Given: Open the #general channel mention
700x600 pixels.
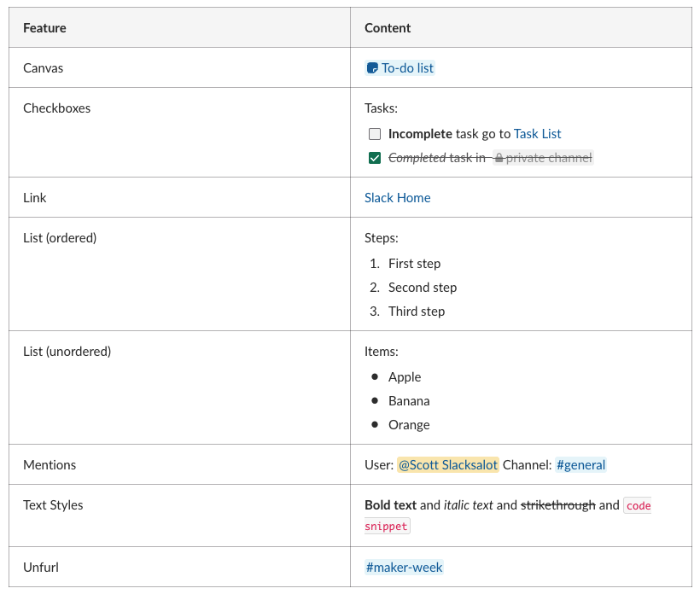Looking at the screenshot, I should pos(580,465).
